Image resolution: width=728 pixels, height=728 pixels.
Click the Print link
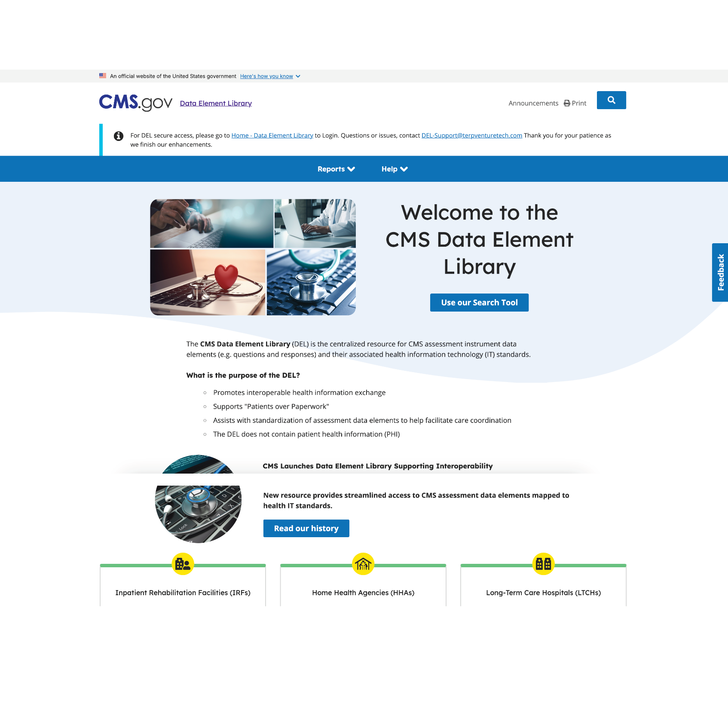[x=575, y=103]
